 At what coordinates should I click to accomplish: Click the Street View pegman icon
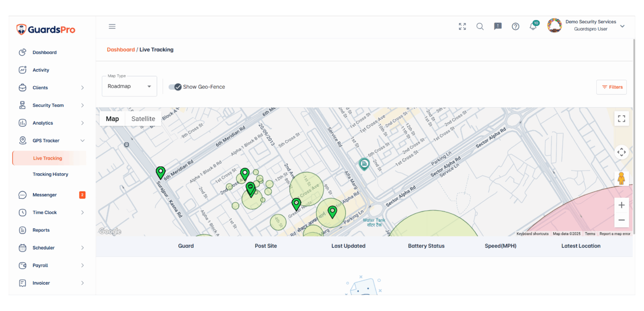point(621,178)
